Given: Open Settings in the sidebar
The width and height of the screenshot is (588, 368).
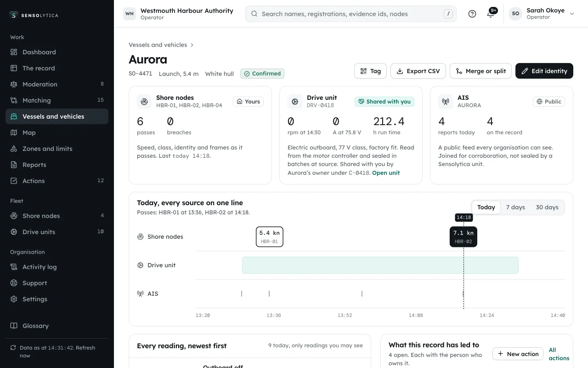Looking at the screenshot, I should click(57, 299).
